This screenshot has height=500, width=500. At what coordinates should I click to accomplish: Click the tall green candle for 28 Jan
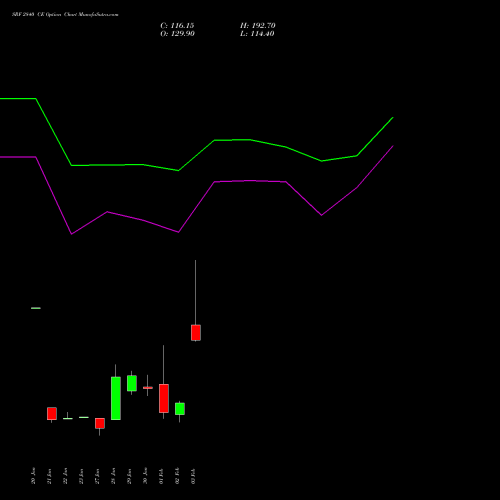tap(116, 398)
